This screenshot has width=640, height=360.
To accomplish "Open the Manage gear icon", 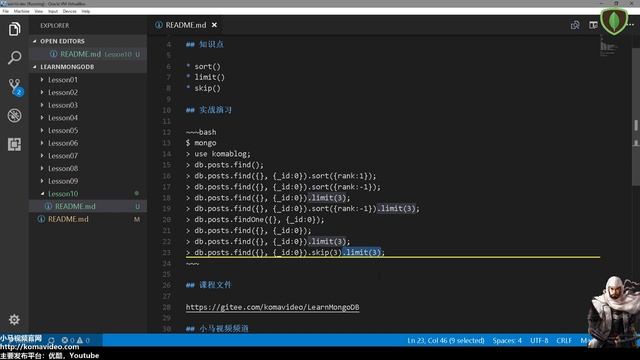I will [14, 320].
